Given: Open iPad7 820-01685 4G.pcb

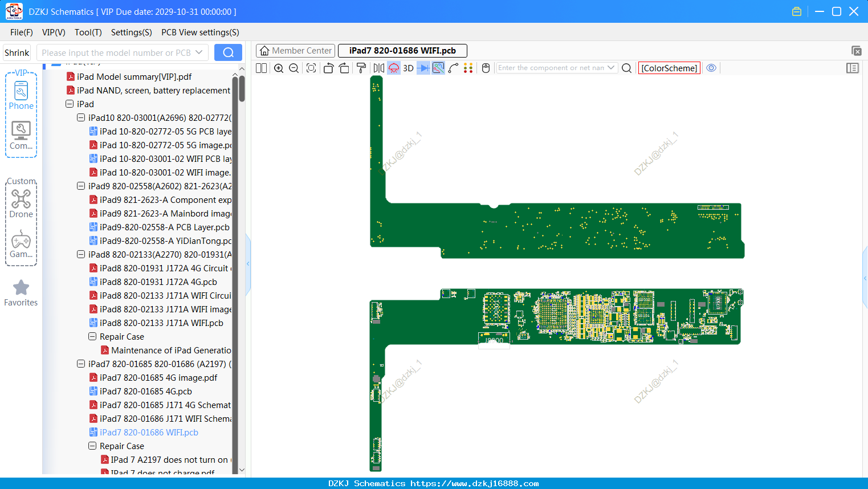Looking at the screenshot, I should (x=141, y=391).
